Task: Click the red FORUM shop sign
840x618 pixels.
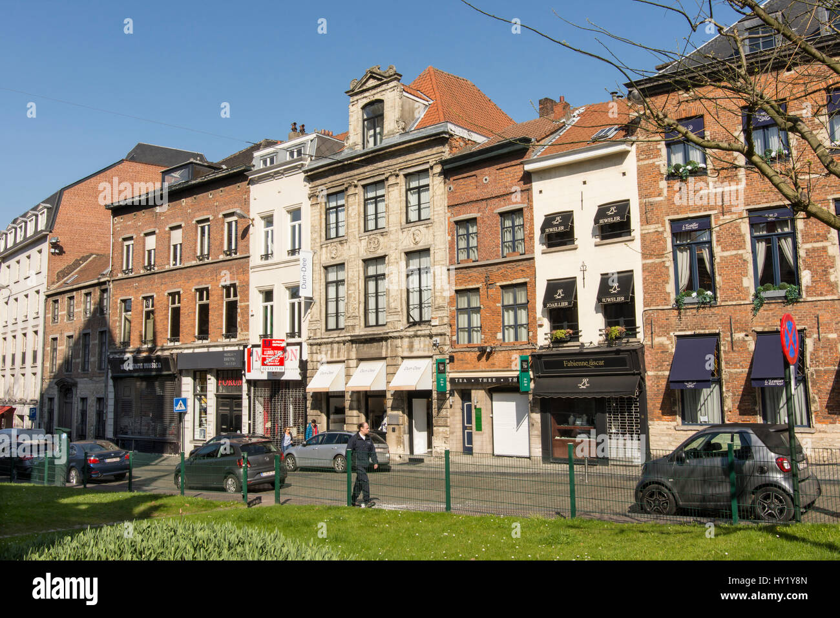Action: pos(229,381)
